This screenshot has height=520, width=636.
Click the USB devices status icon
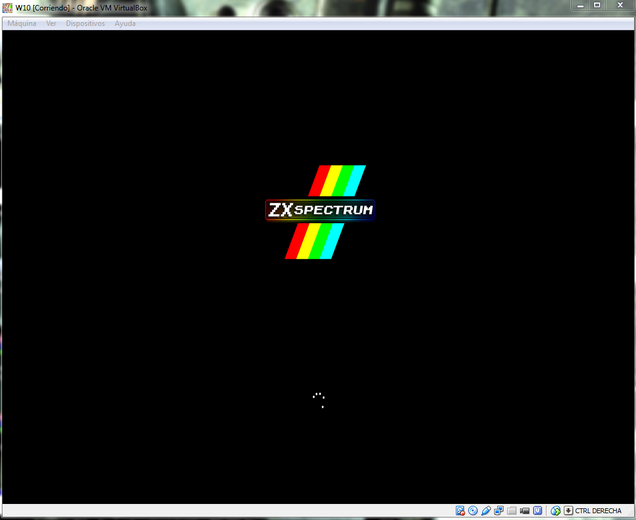pos(486,511)
